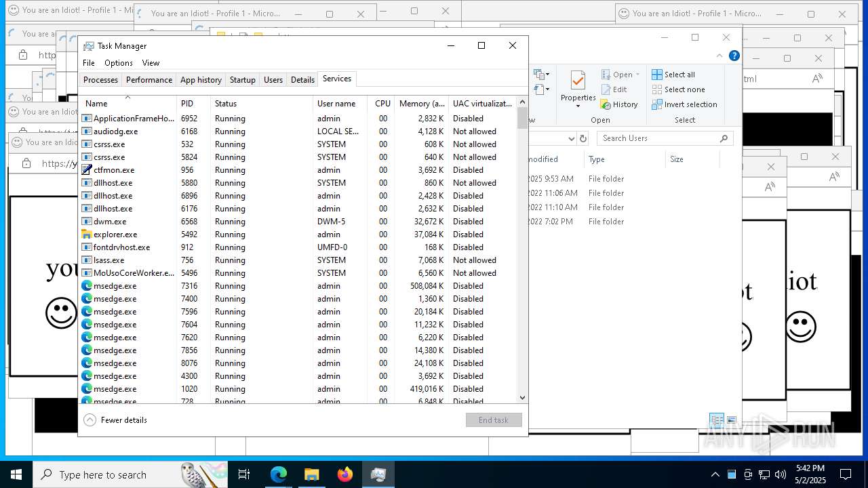Click Select none in Explorer ribbon
Viewport: 868px width, 488px height.
[678, 89]
